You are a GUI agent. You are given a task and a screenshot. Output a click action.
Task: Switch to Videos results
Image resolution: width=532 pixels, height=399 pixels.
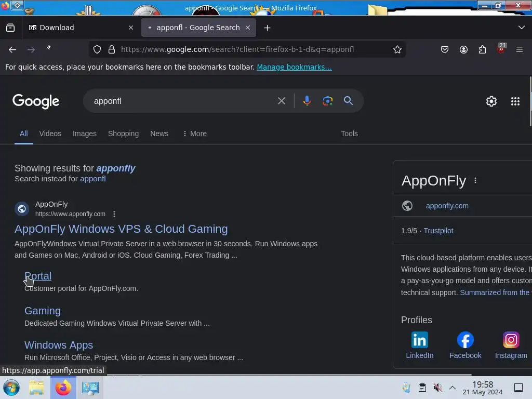tap(50, 134)
